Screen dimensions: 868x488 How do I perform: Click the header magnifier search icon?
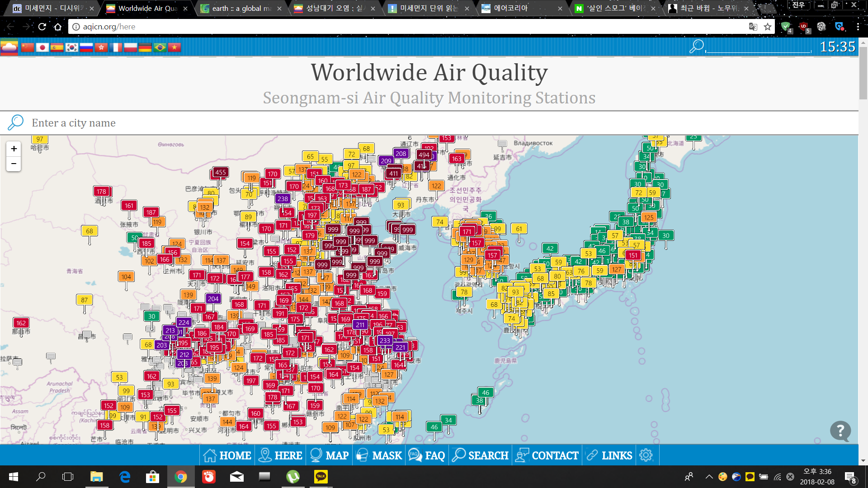tap(696, 46)
